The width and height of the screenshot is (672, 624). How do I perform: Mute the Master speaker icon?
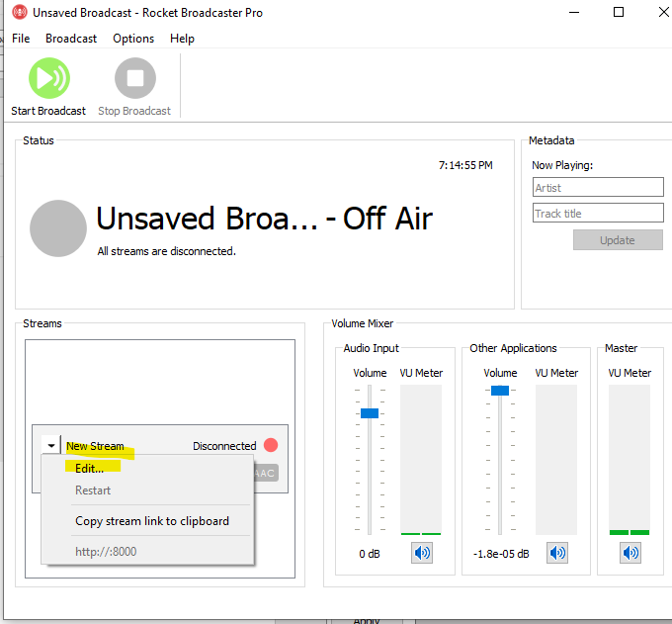630,553
